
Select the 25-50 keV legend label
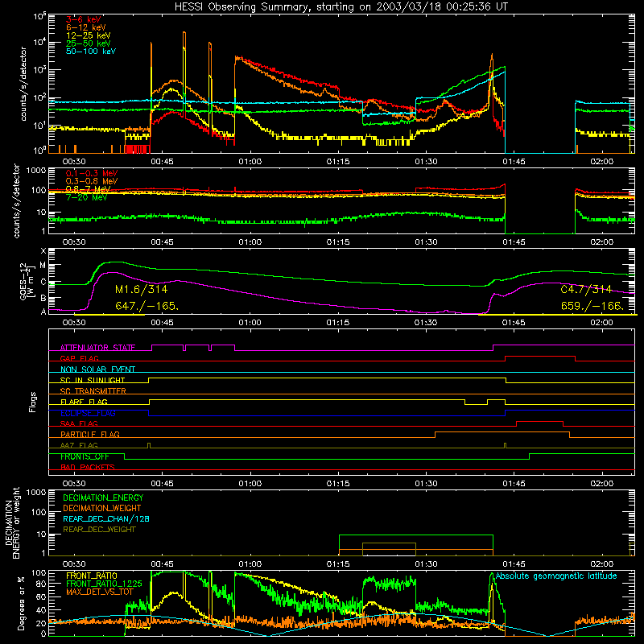(x=89, y=43)
